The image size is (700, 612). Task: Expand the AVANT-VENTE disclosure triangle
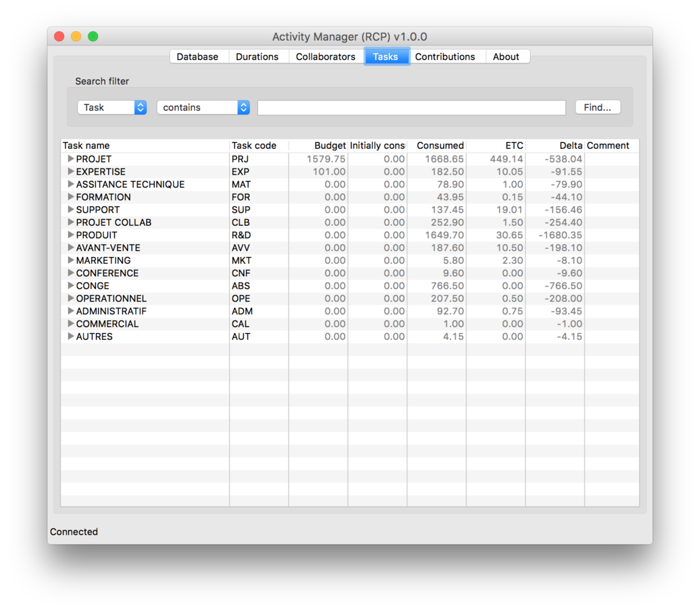pyautogui.click(x=71, y=248)
